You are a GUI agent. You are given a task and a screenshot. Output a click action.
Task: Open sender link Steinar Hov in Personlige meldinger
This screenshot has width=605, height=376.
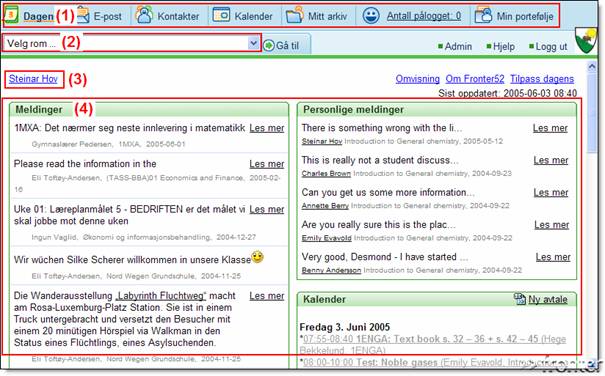[322, 141]
